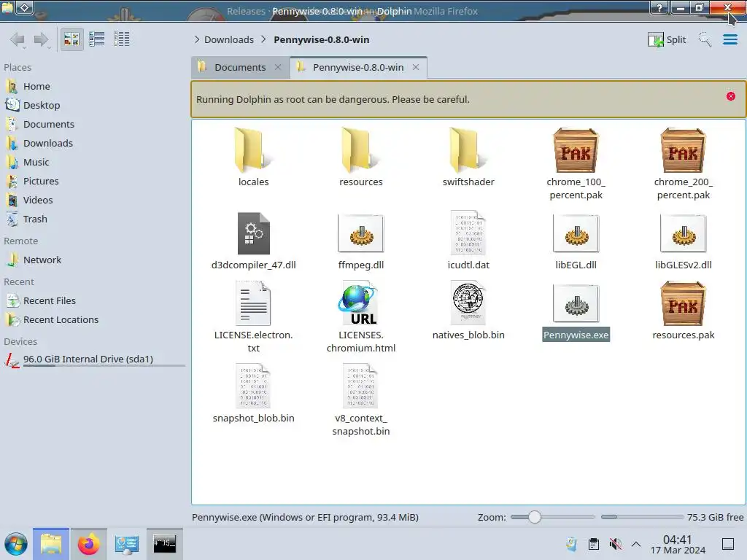
Task: Open clipboard tray icon
Action: pyautogui.click(x=594, y=544)
